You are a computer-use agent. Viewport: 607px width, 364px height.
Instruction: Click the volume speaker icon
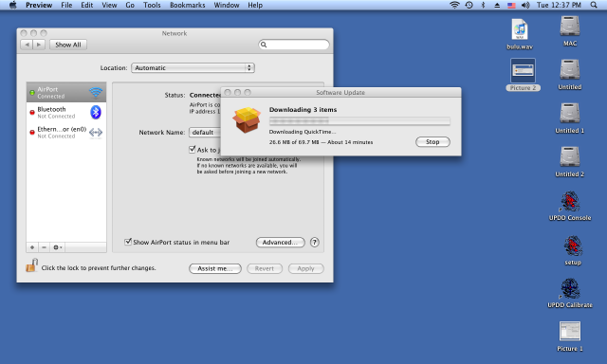click(x=525, y=5)
